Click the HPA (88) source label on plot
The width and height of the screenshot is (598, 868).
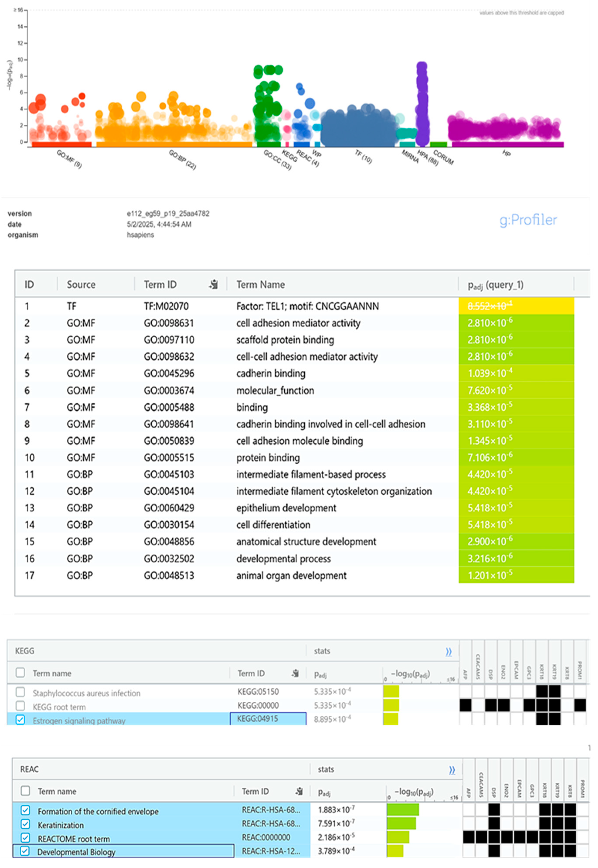tap(428, 158)
